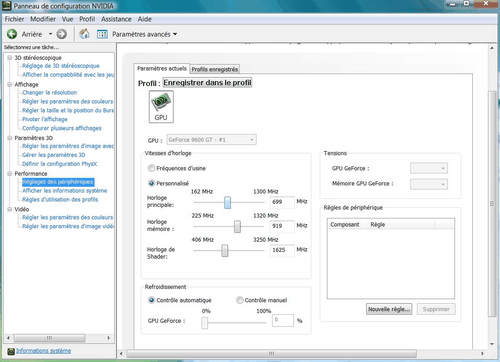The image size is (500, 362).
Task: Click the Horloge de Shader slider handle
Action: (x=225, y=250)
